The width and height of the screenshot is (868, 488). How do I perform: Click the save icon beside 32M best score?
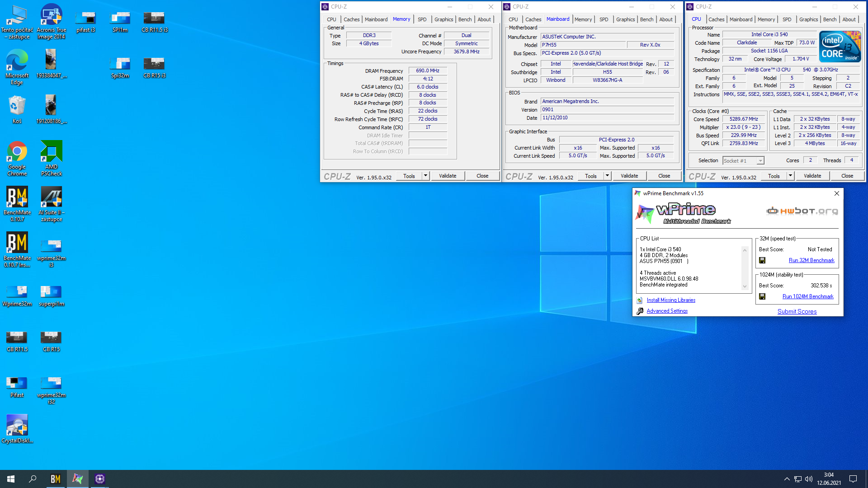pos(762,260)
